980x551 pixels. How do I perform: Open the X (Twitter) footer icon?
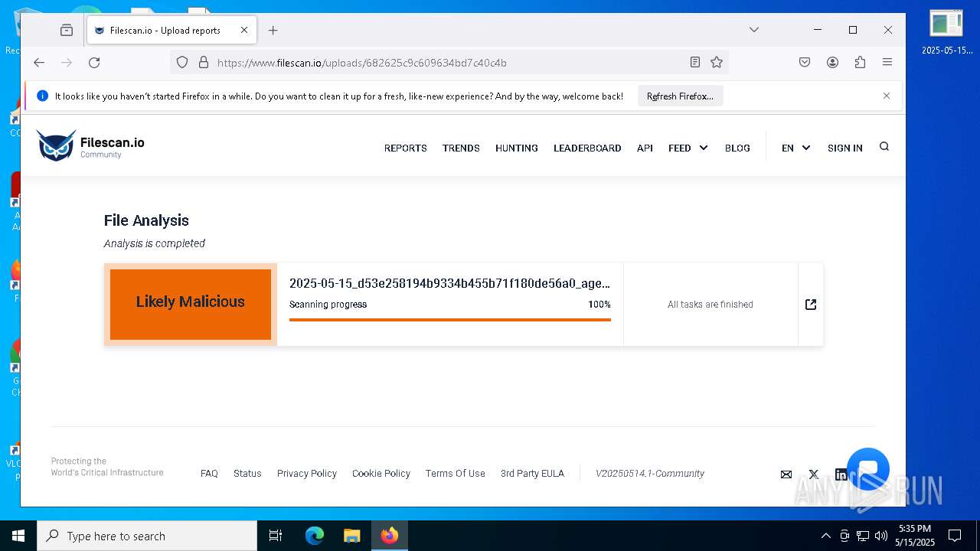[814, 474]
